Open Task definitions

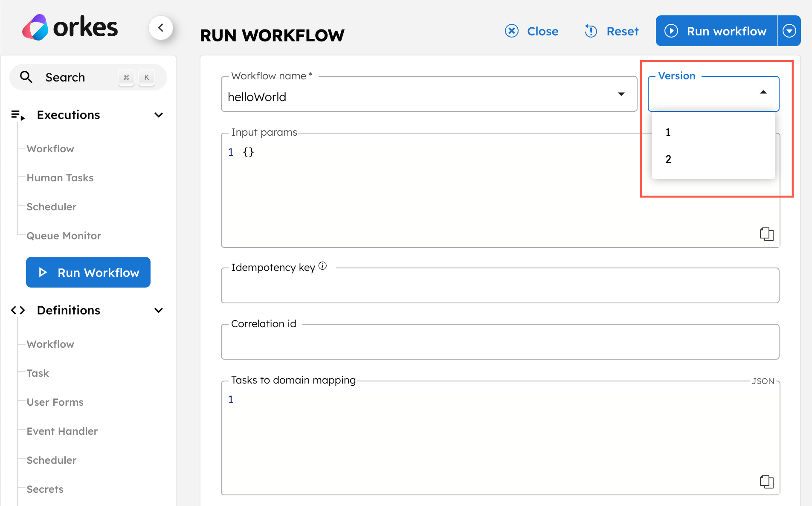[38, 373]
